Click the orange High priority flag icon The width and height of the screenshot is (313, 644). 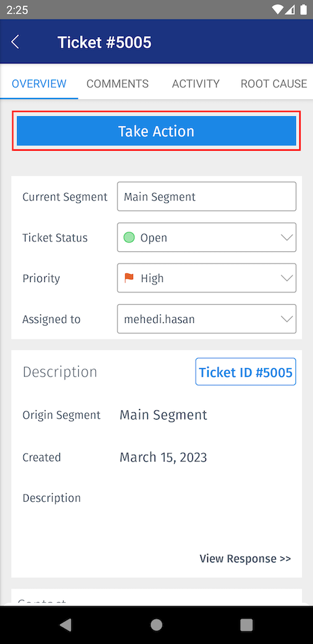pyautogui.click(x=129, y=278)
